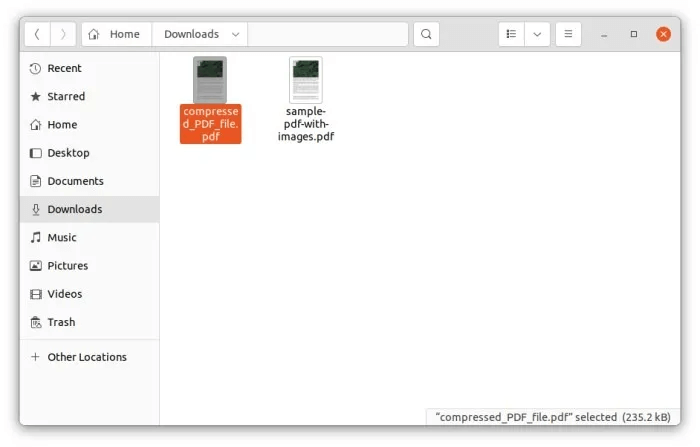700x447 pixels.
Task: Click the Trash bin icon
Action: [x=35, y=322]
